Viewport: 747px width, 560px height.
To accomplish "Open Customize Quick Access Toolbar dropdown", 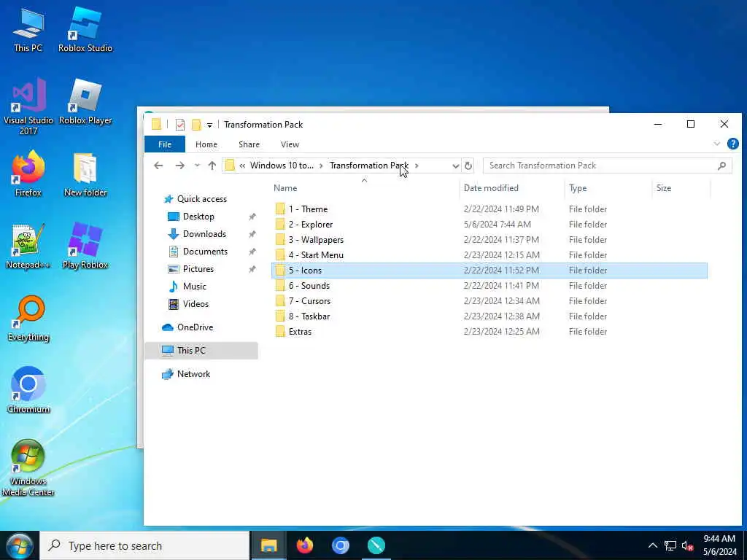I will click(x=209, y=125).
